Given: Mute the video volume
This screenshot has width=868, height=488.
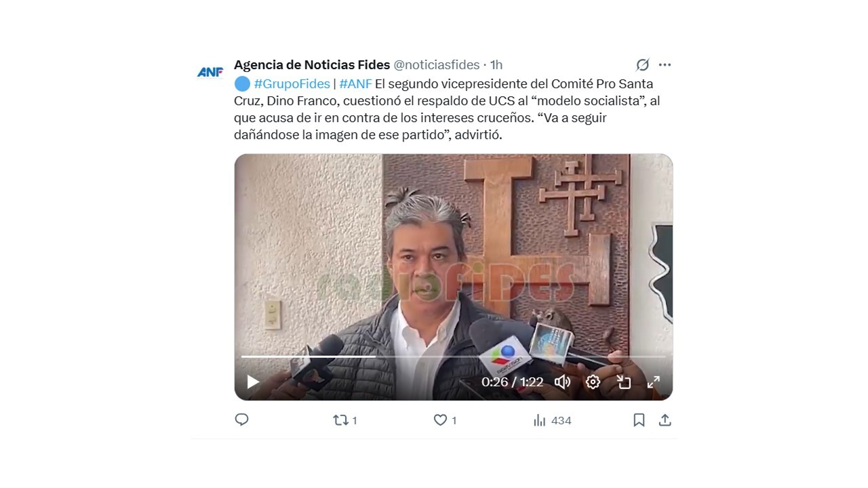Looking at the screenshot, I should (562, 382).
